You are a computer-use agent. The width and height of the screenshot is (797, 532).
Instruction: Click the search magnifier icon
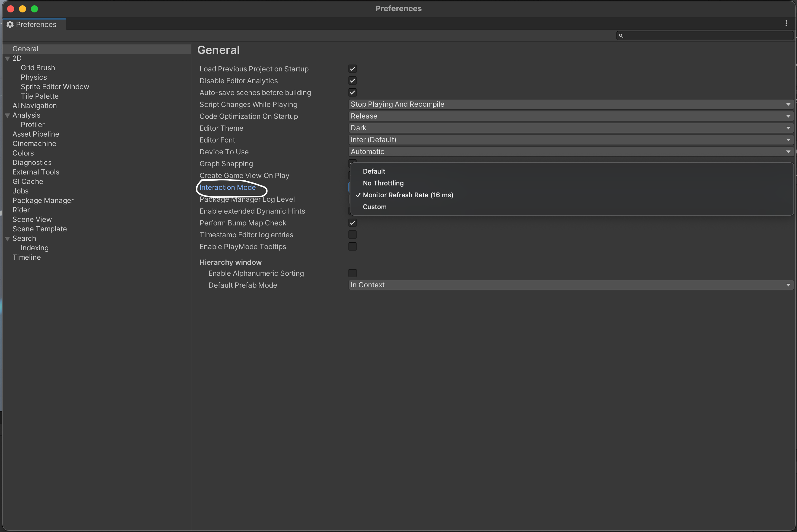(621, 36)
